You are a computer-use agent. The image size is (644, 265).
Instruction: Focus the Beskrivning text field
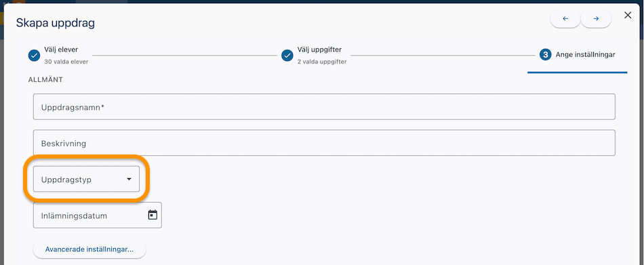pos(324,143)
